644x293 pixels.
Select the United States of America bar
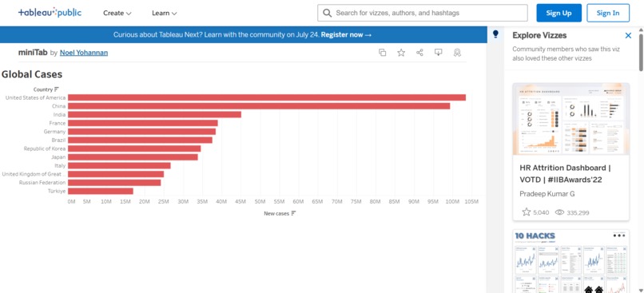pos(267,97)
